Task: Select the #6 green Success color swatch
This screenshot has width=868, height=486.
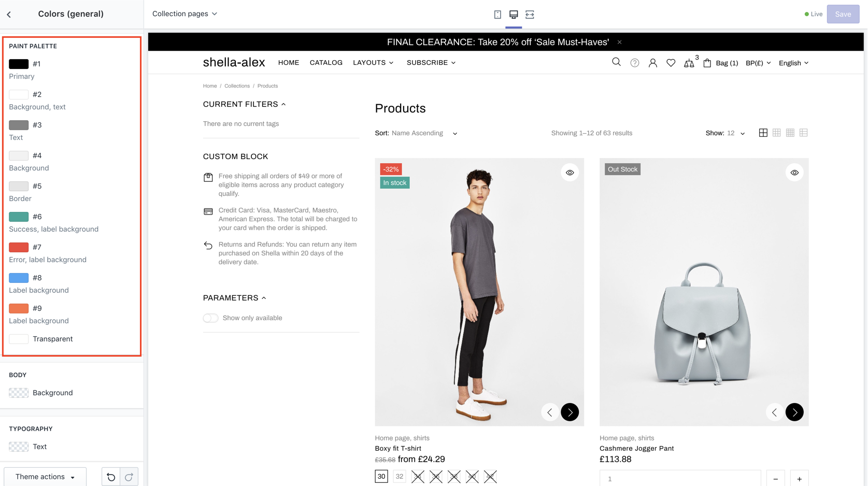Action: point(19,217)
